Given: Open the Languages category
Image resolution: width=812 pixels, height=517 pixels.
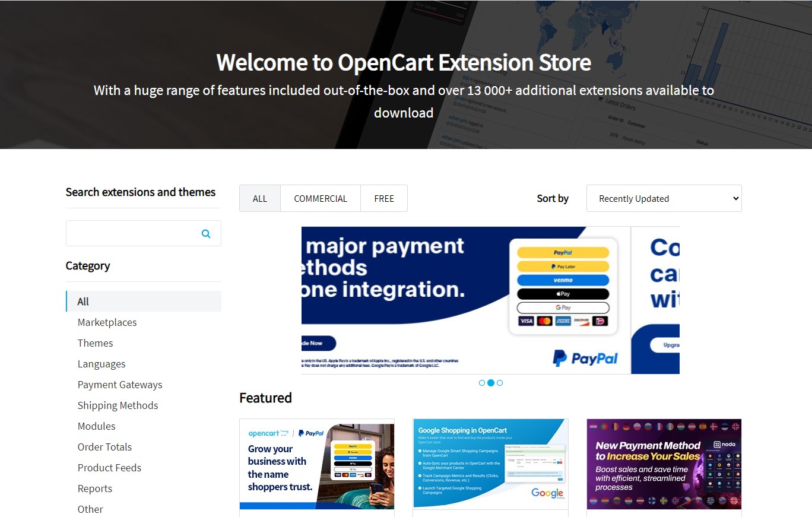Looking at the screenshot, I should [x=101, y=364].
